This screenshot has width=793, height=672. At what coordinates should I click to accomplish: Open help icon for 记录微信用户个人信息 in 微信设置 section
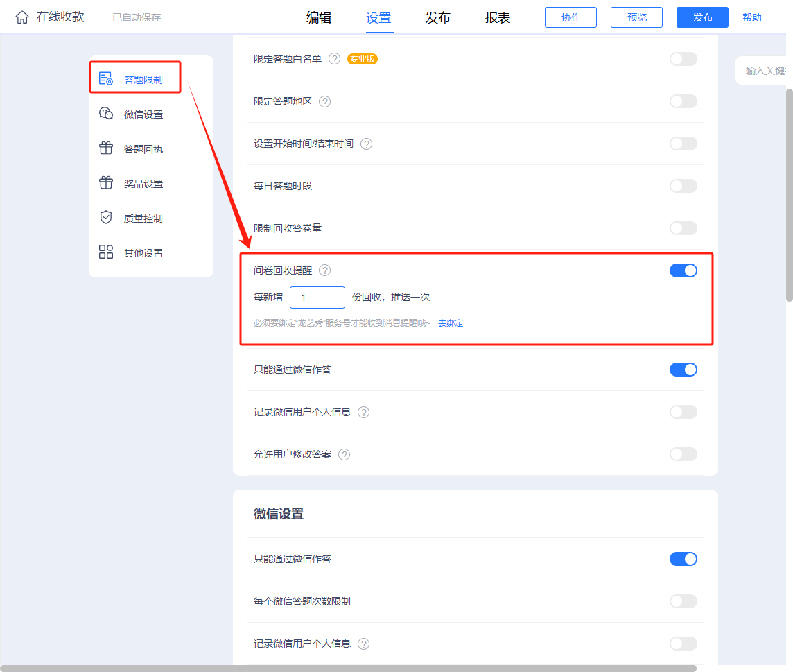point(364,644)
